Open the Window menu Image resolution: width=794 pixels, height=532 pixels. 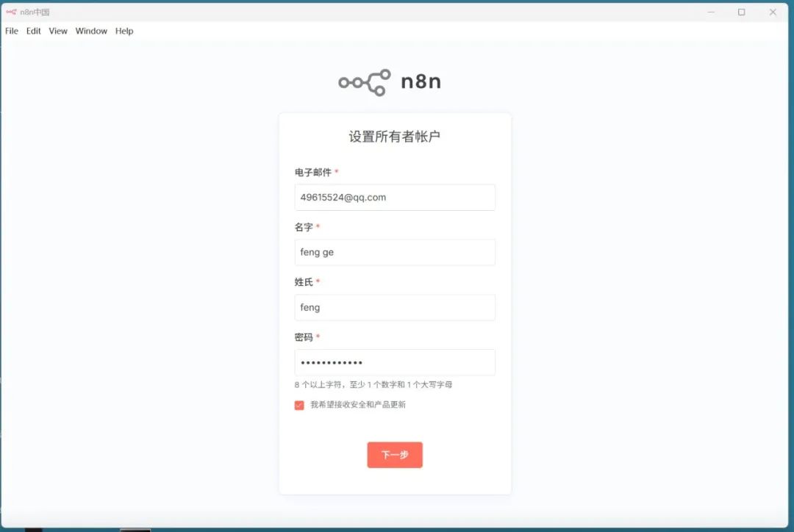click(91, 31)
